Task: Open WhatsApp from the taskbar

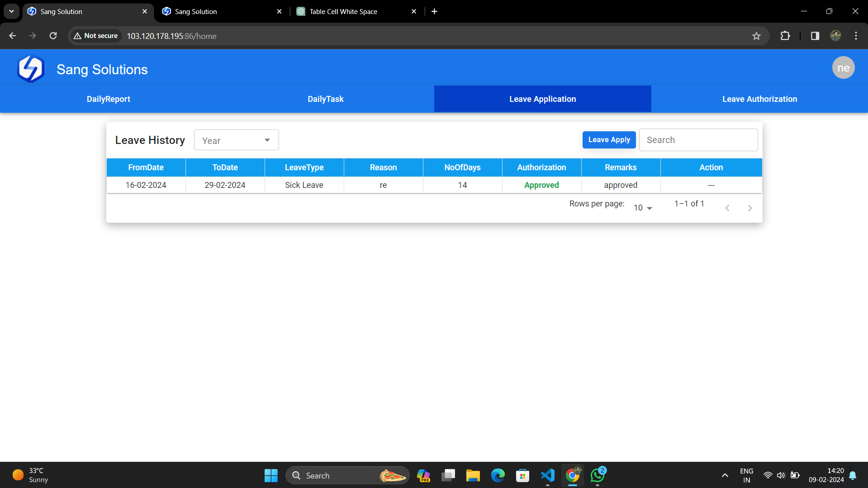Action: pos(598,475)
